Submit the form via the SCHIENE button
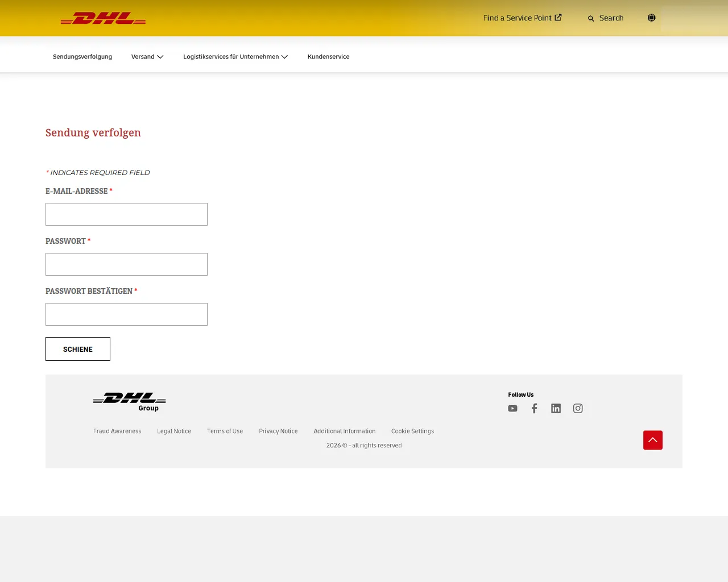The image size is (728, 582). point(77,348)
